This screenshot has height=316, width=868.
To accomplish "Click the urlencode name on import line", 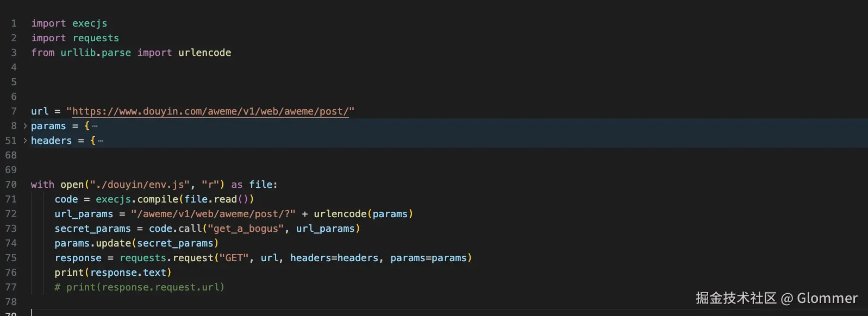I will click(204, 53).
